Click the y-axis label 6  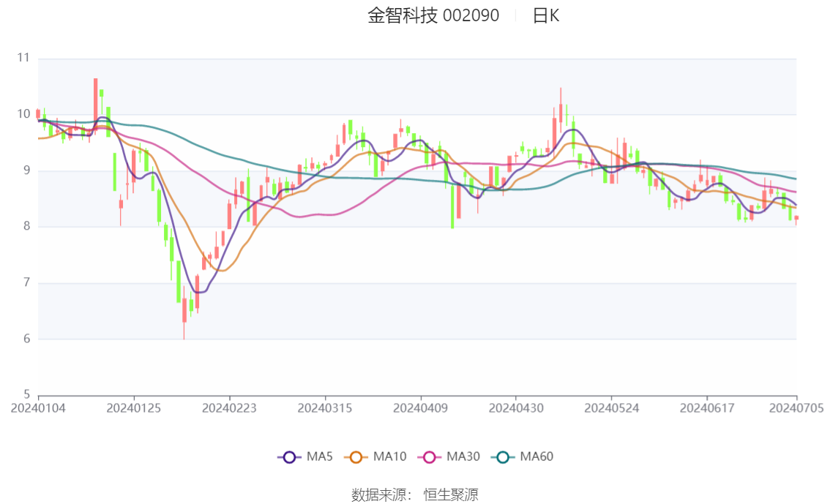[x=26, y=339]
